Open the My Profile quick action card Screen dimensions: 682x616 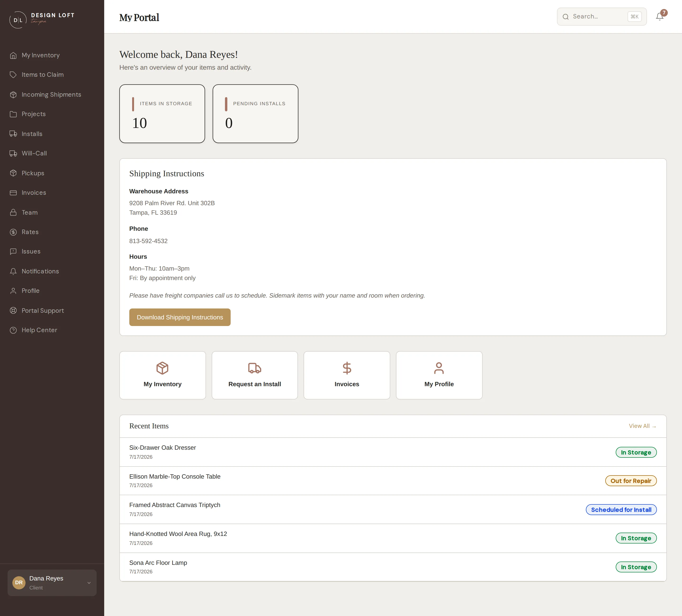pyautogui.click(x=439, y=375)
